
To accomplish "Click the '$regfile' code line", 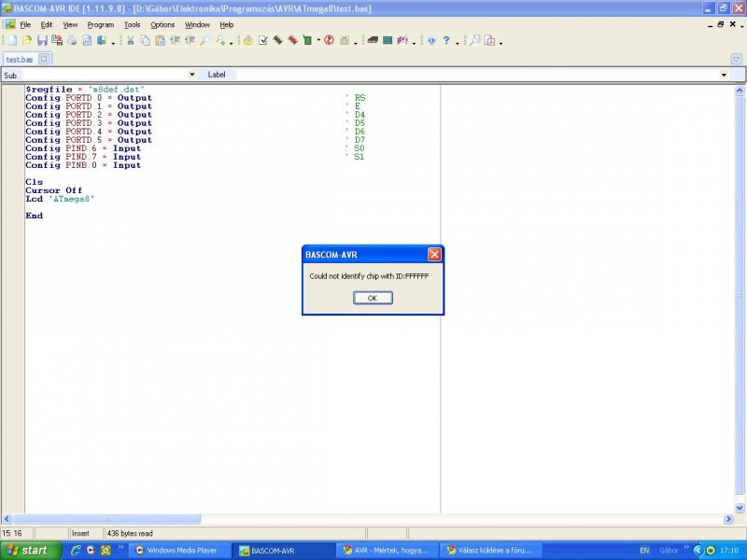I will [85, 90].
